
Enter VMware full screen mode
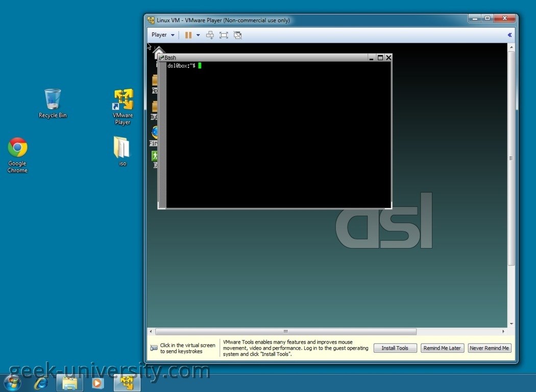click(224, 35)
